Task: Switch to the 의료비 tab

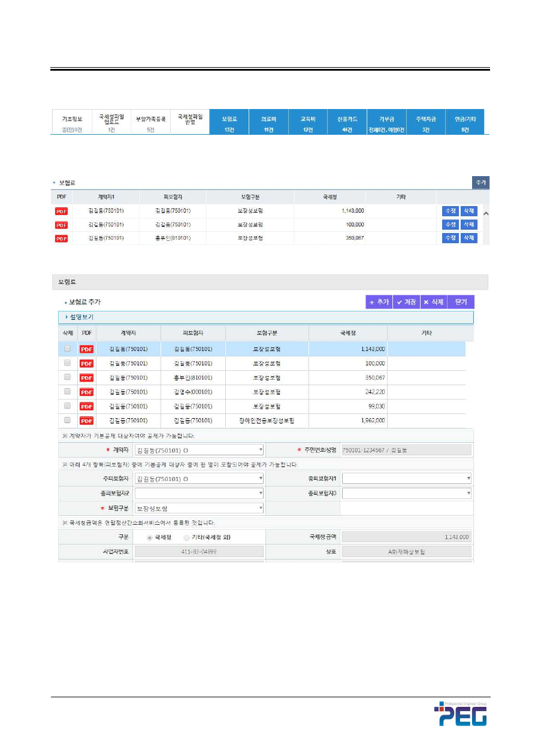Action: click(268, 122)
